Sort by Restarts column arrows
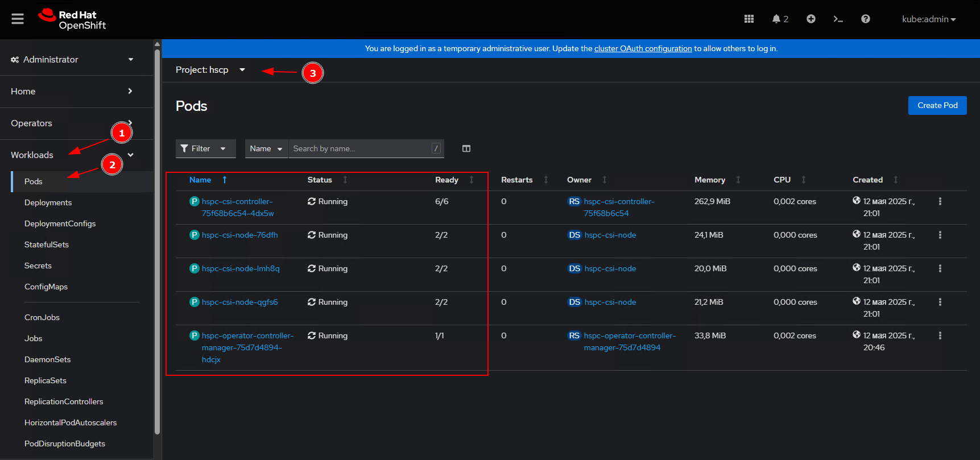Viewport: 980px width, 460px height. click(x=546, y=180)
